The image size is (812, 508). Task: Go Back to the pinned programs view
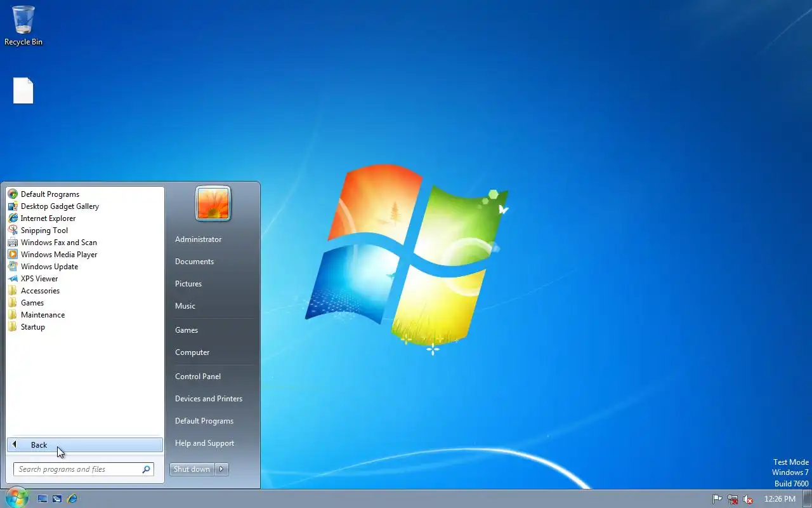tap(85, 445)
